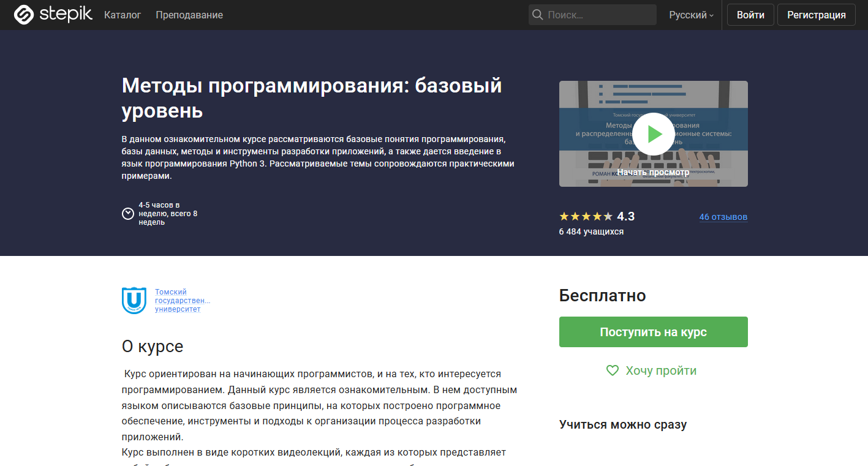Open the Преподавание menu

(189, 15)
